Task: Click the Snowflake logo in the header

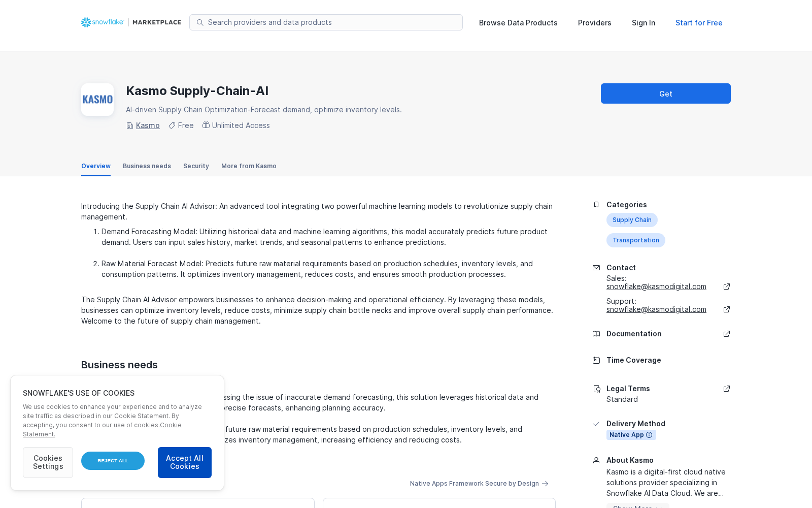Action: pos(103,22)
